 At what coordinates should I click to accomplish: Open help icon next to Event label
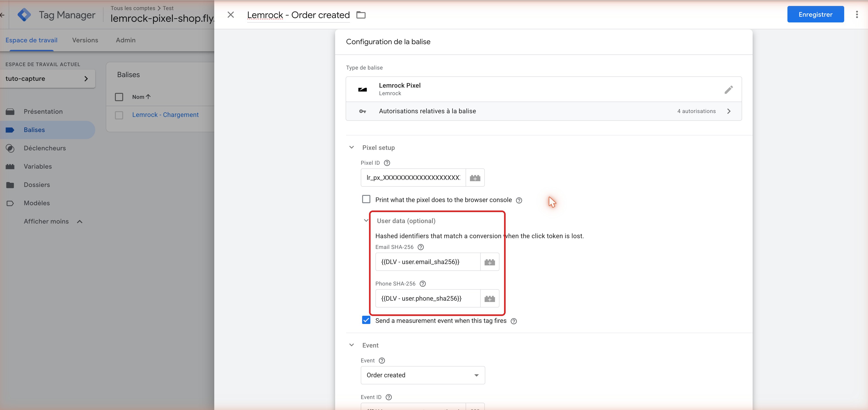pyautogui.click(x=381, y=361)
